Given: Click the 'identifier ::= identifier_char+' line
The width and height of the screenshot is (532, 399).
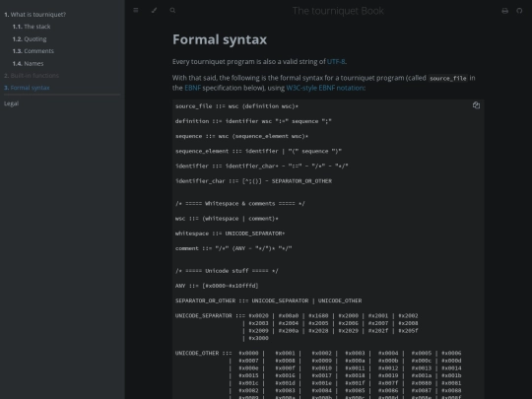Looking at the screenshot, I should coord(262,166).
